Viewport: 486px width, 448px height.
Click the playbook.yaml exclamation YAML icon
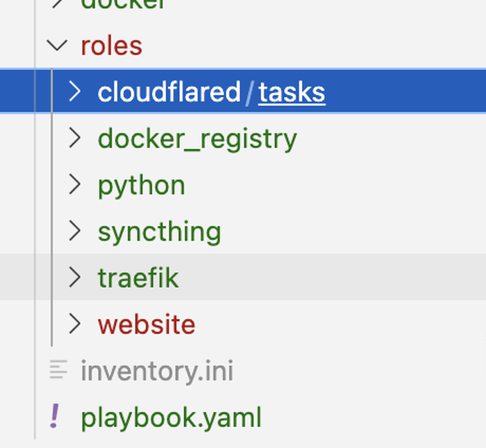click(55, 416)
